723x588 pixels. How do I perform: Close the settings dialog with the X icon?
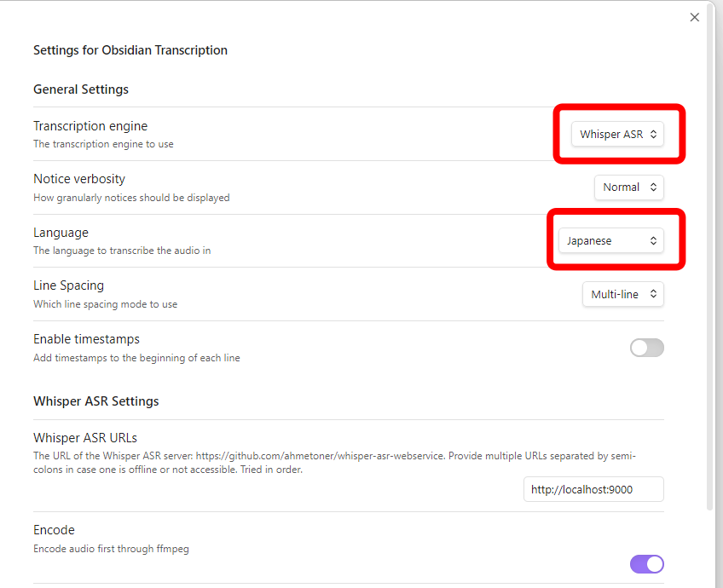pyautogui.click(x=694, y=18)
